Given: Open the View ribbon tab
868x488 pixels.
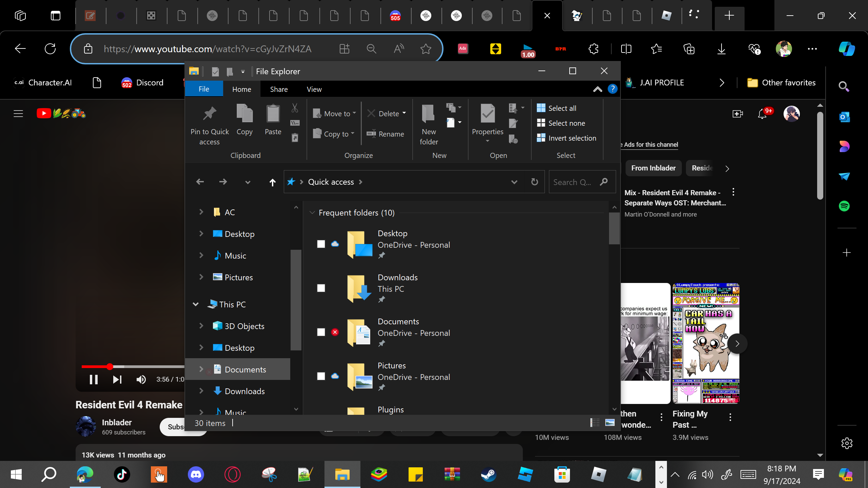Looking at the screenshot, I should point(314,89).
